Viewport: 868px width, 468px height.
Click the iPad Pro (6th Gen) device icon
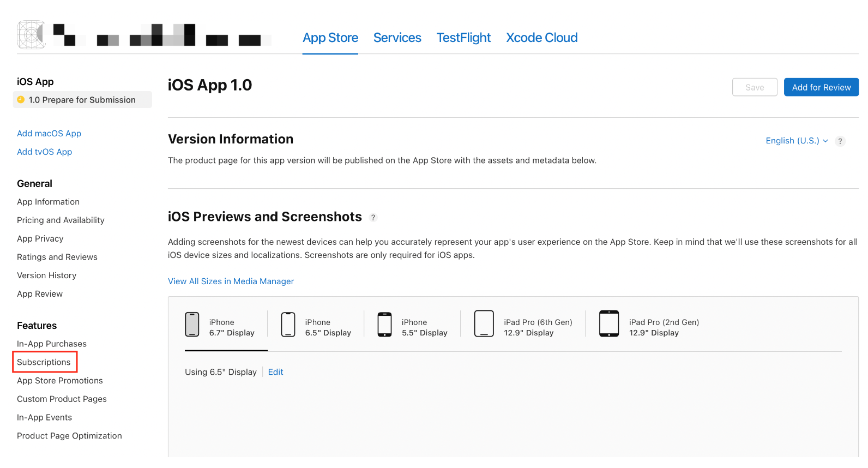(x=484, y=323)
